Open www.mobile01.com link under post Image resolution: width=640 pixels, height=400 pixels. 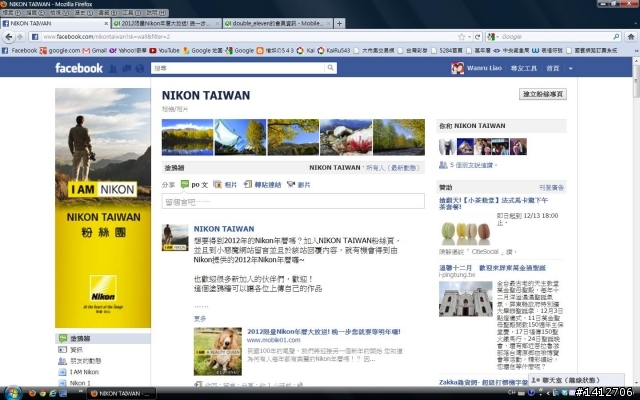click(x=273, y=340)
